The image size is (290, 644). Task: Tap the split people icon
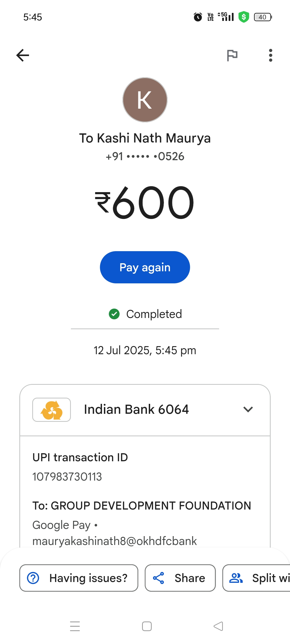(x=236, y=578)
